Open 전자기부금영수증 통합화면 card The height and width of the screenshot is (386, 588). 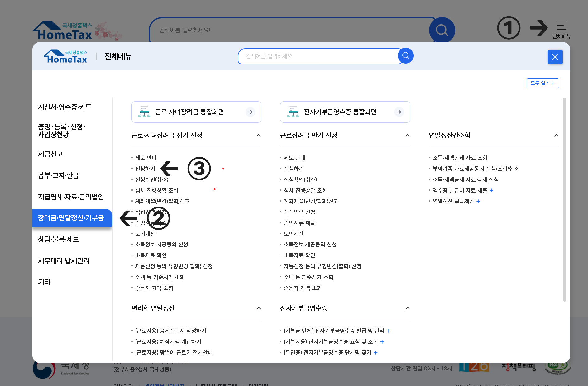(345, 112)
